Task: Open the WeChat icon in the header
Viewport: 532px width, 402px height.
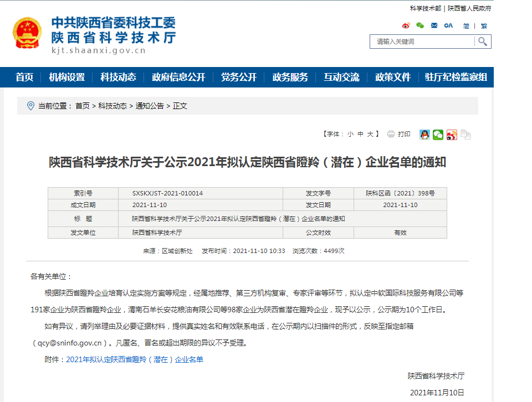Action: tap(420, 25)
